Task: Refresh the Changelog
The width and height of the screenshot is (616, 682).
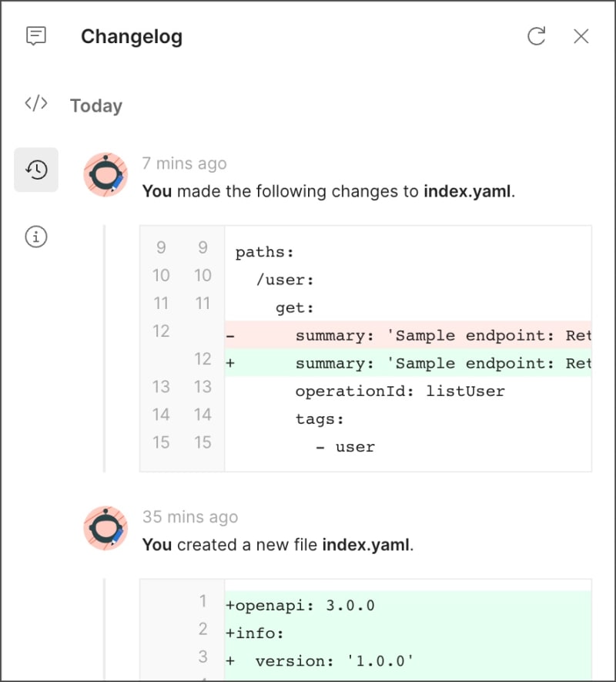Action: click(x=537, y=35)
